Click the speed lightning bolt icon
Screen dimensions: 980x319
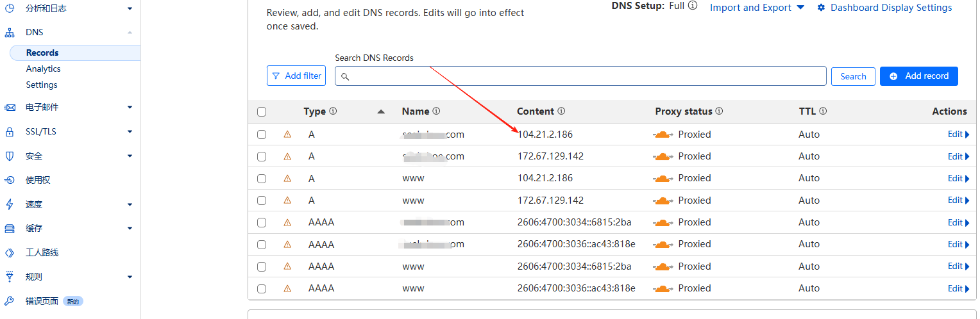[x=10, y=204]
